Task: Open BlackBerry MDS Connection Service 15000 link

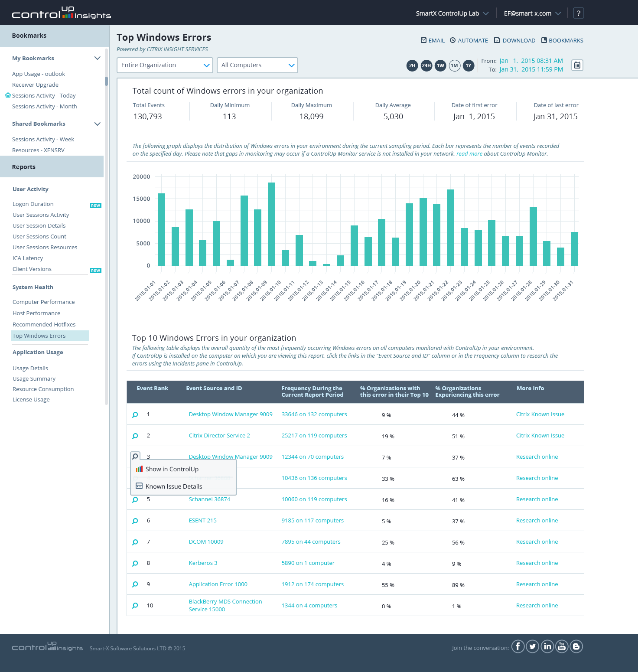Action: click(225, 606)
